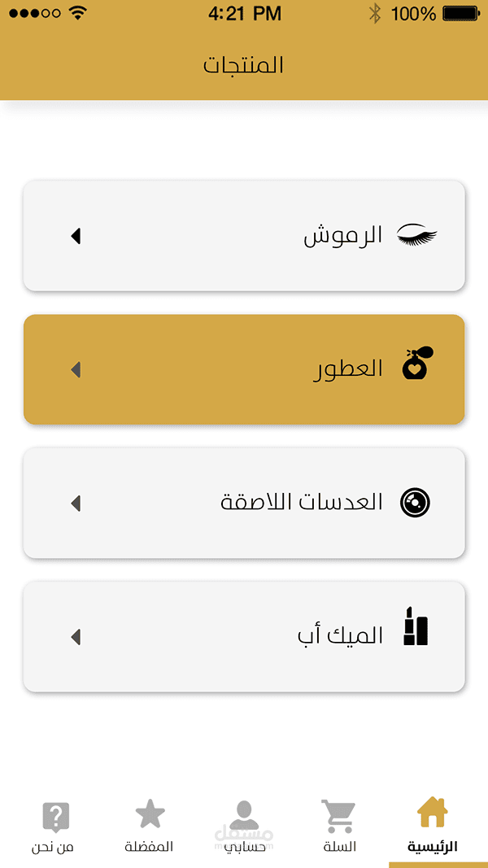The width and height of the screenshot is (488, 868).
Task: Switch to the المفضلة tab label
Action: 149,846
